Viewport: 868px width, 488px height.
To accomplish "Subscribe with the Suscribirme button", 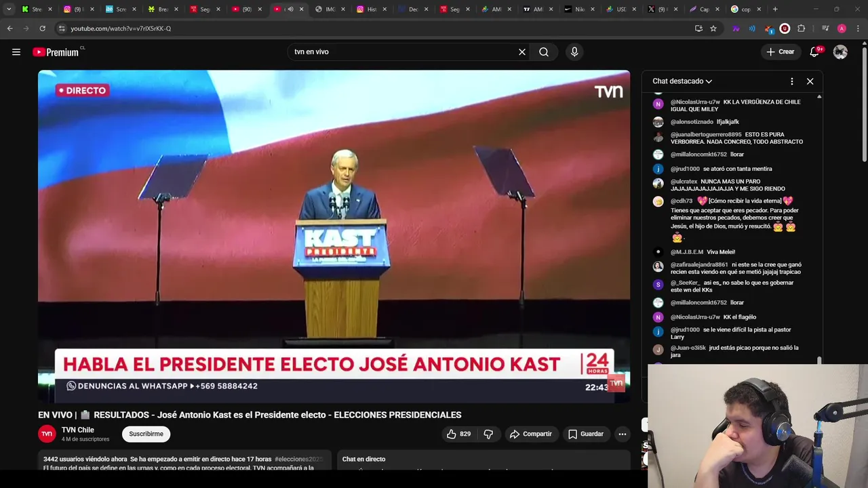I will coord(146,434).
